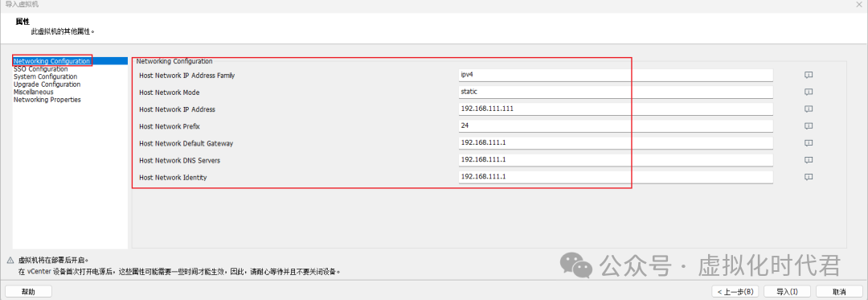The image size is (868, 300).
Task: Click the 帮助 help button
Action: (28, 291)
